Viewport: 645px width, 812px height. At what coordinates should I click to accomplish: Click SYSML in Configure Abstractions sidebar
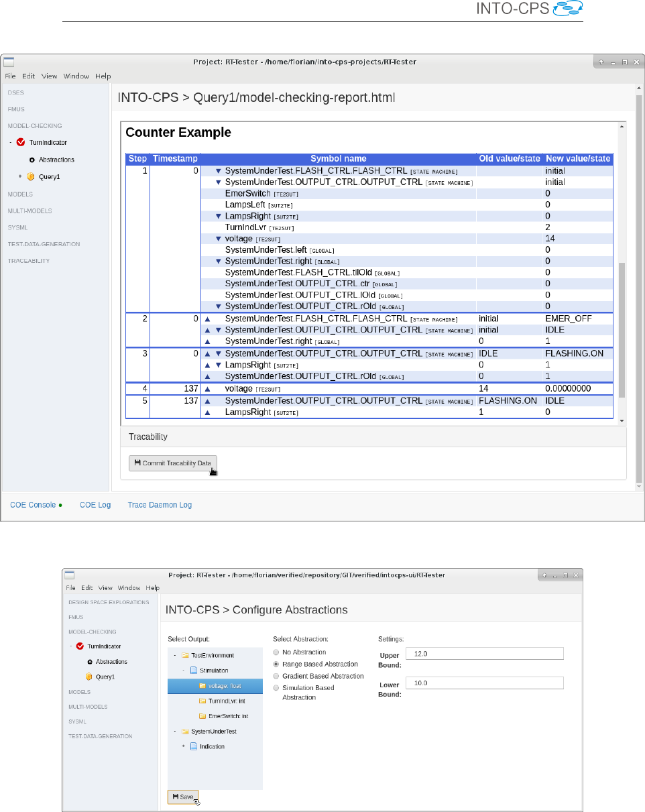tap(77, 721)
